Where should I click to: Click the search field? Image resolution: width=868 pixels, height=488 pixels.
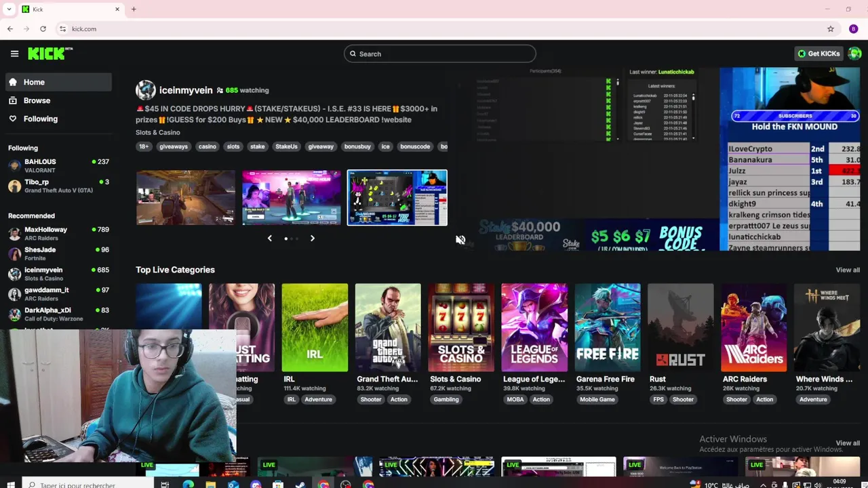[x=439, y=54]
